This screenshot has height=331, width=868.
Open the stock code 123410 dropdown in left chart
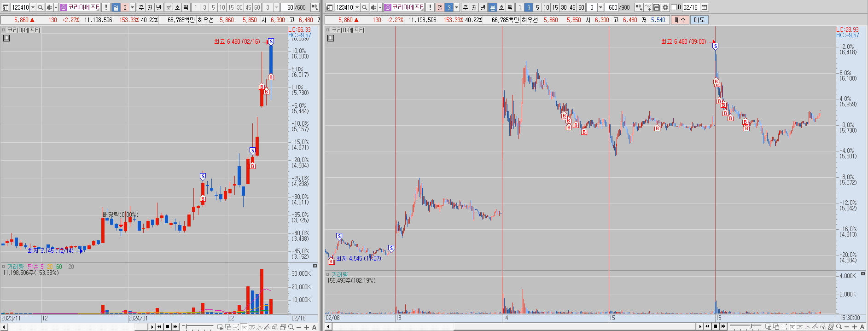[x=33, y=7]
